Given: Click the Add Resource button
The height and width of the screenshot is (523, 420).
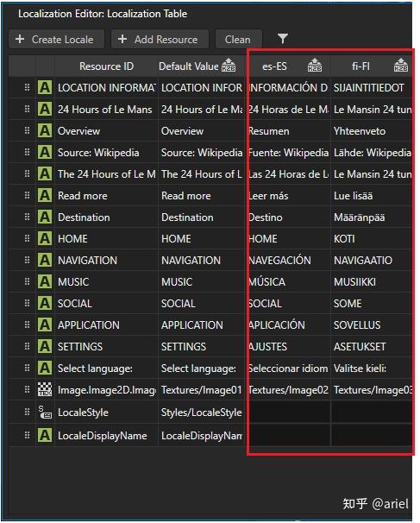Looking at the screenshot, I should click(x=160, y=40).
